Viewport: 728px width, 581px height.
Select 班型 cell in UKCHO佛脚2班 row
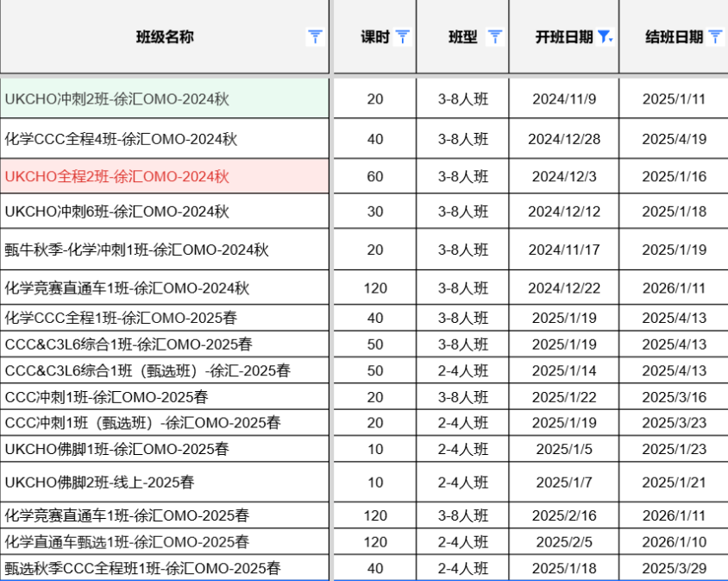[462, 482]
